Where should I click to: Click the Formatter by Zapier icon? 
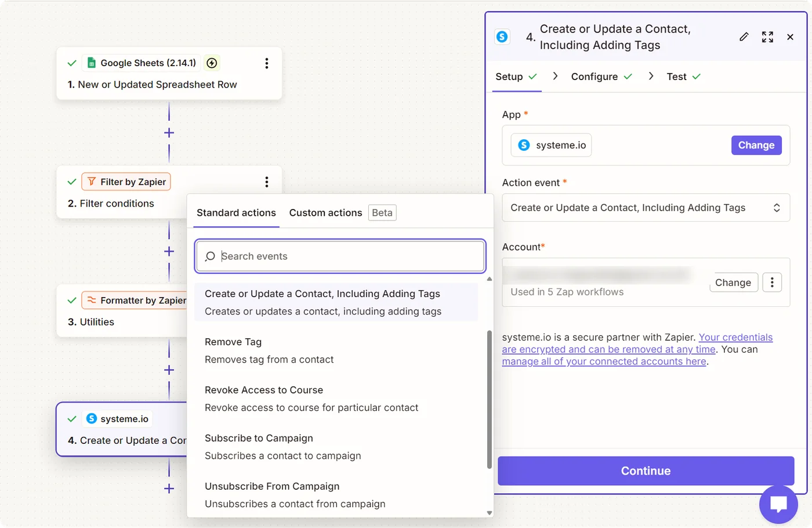(92, 300)
